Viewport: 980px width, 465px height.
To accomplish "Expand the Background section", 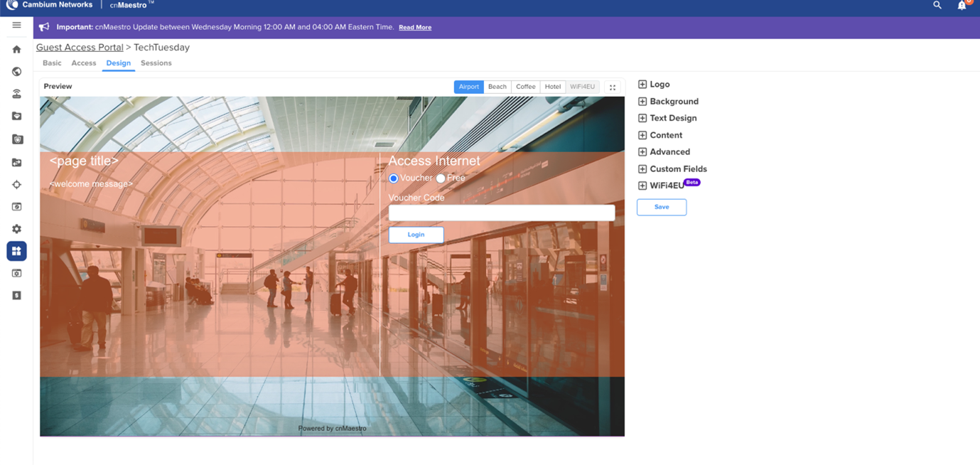I will pos(642,102).
